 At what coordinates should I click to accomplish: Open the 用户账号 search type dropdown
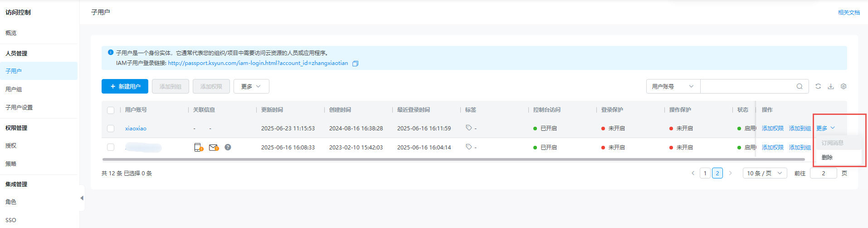coord(673,86)
